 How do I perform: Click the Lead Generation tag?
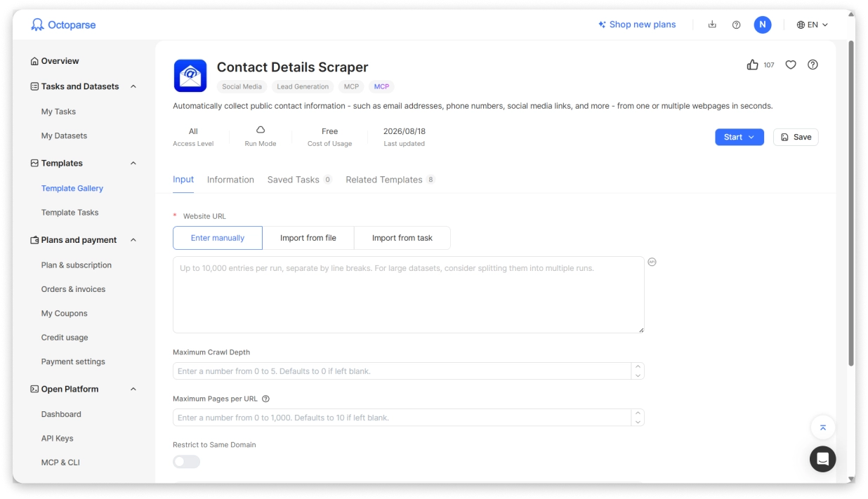(x=303, y=87)
